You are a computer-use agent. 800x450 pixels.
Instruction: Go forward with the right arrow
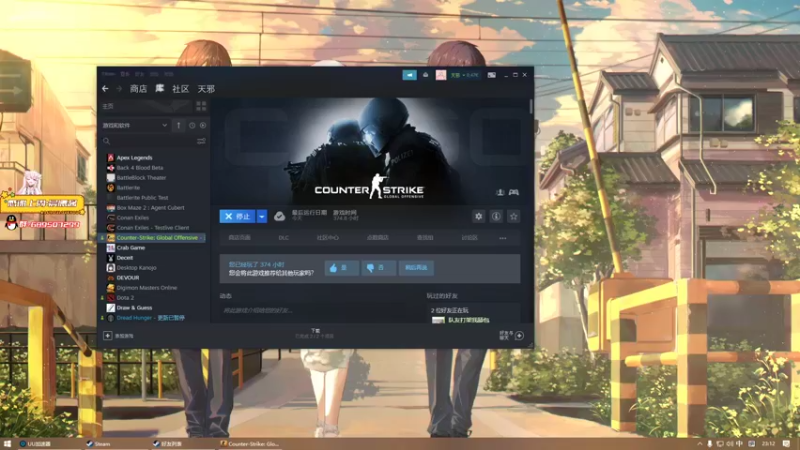tap(119, 89)
